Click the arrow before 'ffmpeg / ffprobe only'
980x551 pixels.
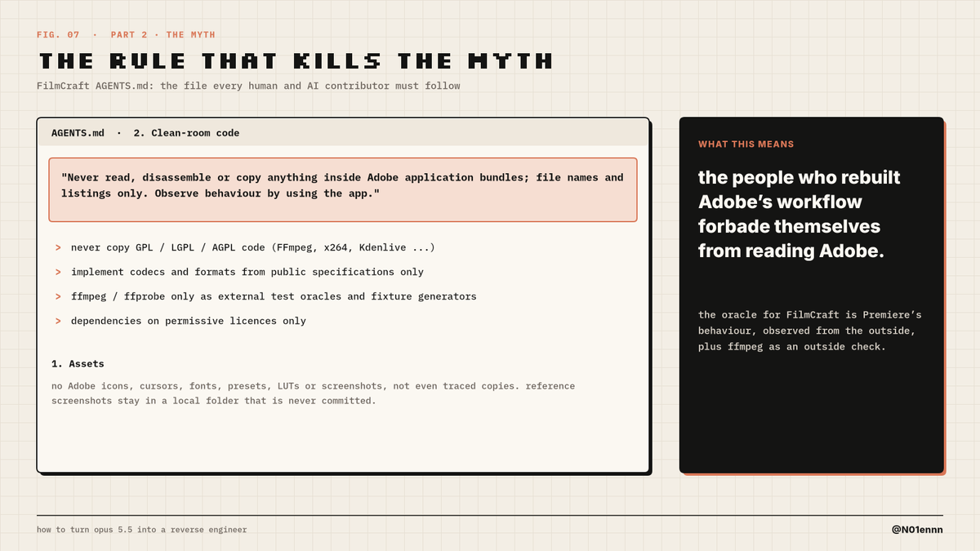click(x=58, y=296)
